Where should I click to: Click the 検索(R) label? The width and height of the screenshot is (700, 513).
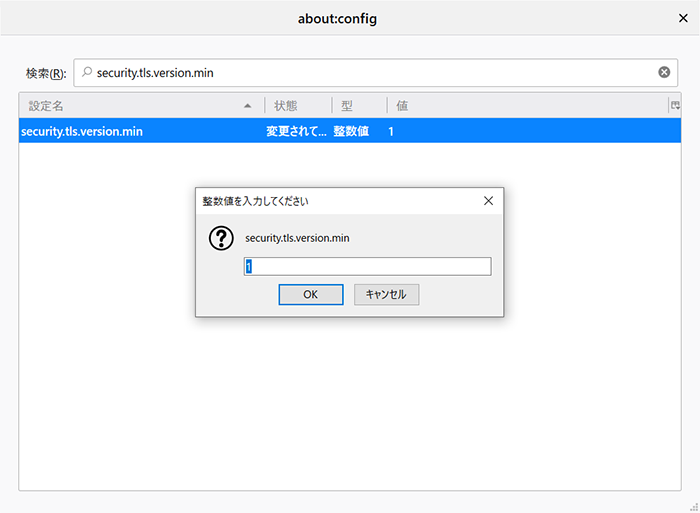(x=46, y=74)
